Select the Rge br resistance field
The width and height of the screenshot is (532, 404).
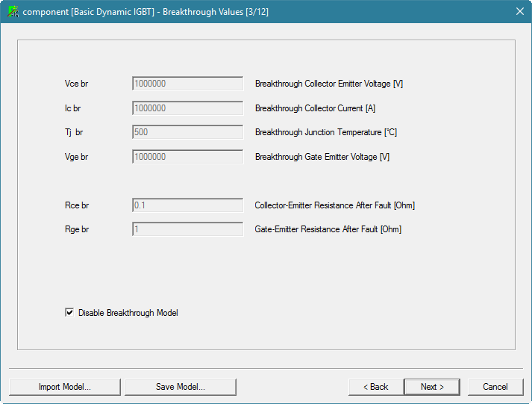click(187, 229)
